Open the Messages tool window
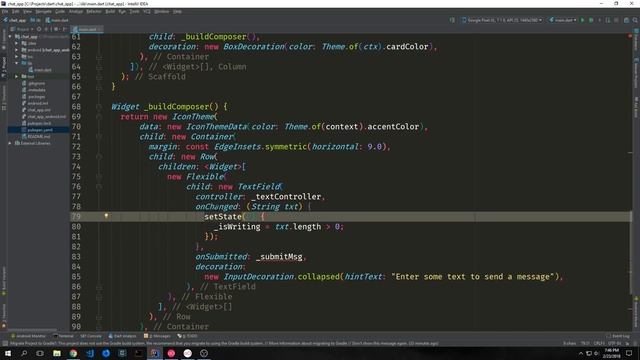Screen dimensions: 640x360 157,336
